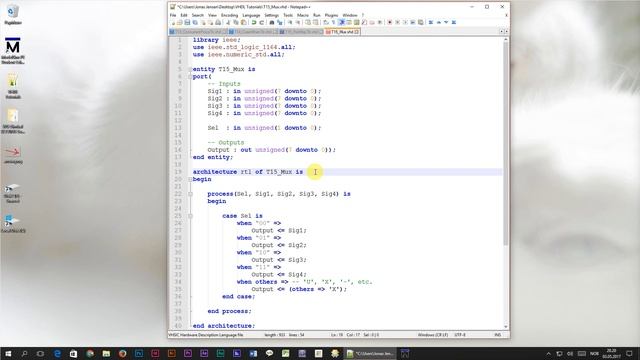Click the Save Recorded Macro toolbar icon
Screen dimensions: 640x360
[421, 22]
